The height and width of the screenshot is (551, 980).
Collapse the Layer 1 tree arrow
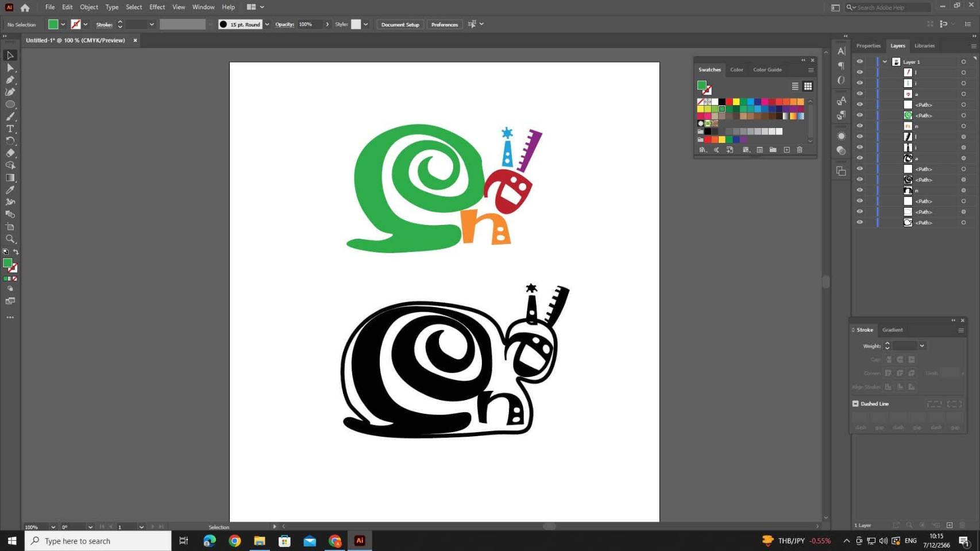click(885, 61)
